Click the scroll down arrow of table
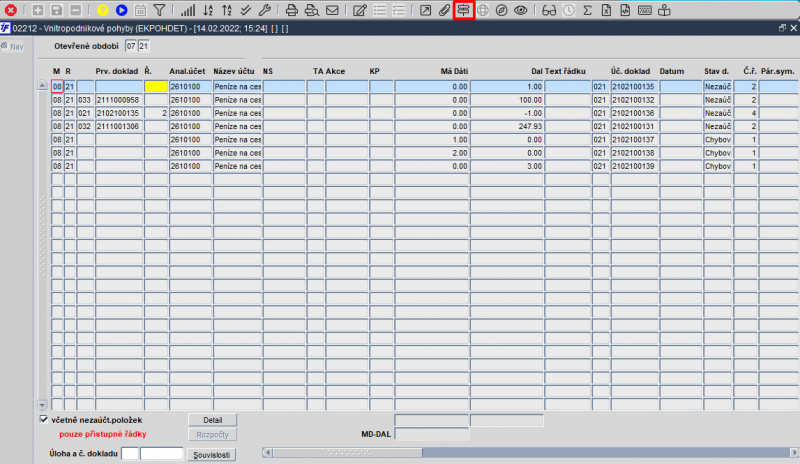Viewport: 800px width, 464px height. click(42, 405)
